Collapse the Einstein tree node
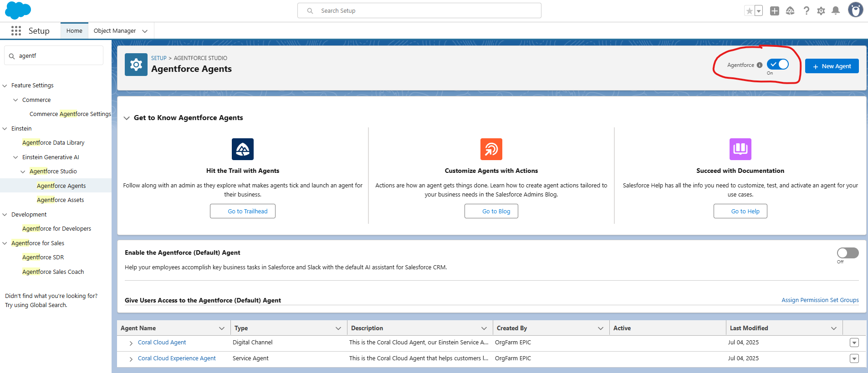 (x=5, y=129)
